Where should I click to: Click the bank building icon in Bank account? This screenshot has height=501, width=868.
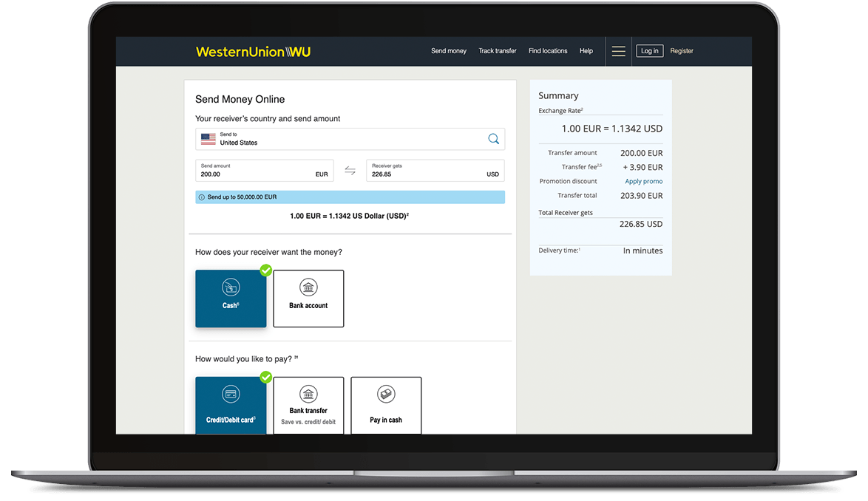(308, 288)
